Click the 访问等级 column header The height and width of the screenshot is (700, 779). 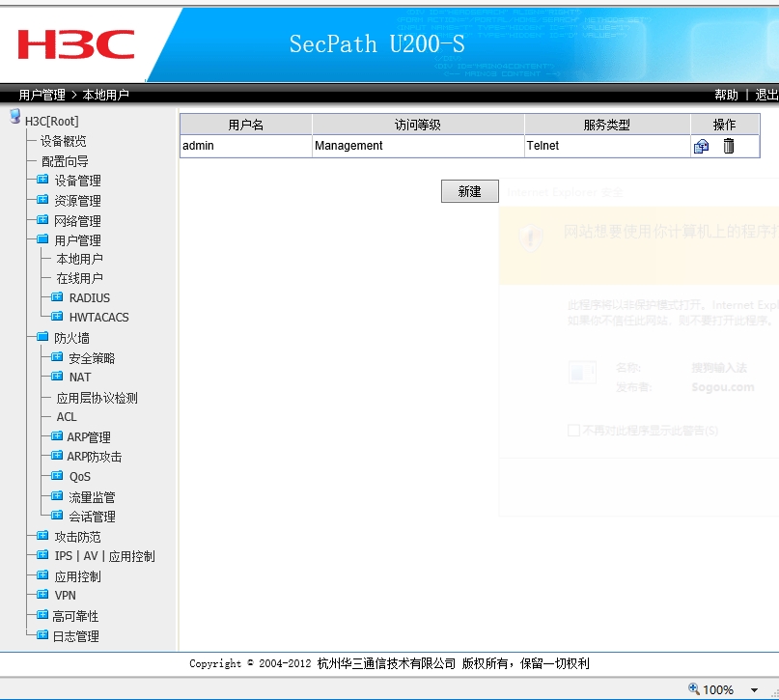coord(418,125)
